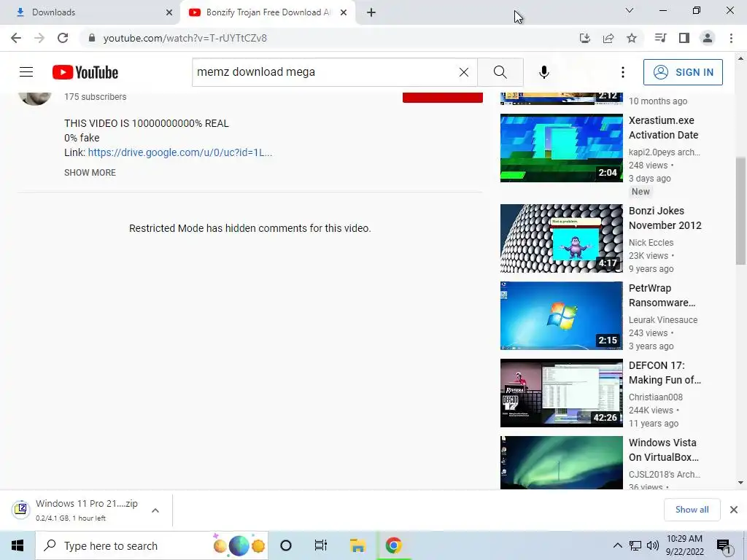Click the SIGN IN button
The height and width of the screenshot is (560, 747).
tap(683, 72)
